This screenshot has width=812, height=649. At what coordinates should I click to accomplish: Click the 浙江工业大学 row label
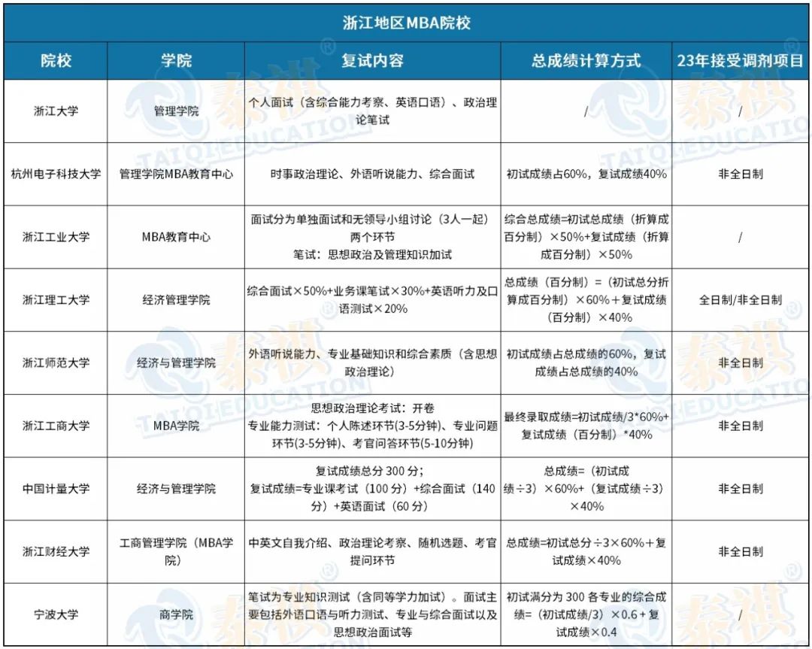[56, 237]
